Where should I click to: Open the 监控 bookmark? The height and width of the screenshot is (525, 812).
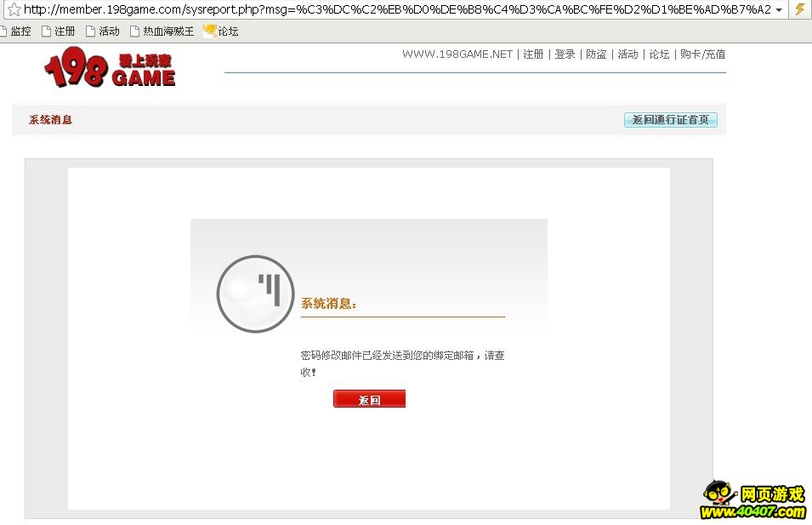(15, 31)
